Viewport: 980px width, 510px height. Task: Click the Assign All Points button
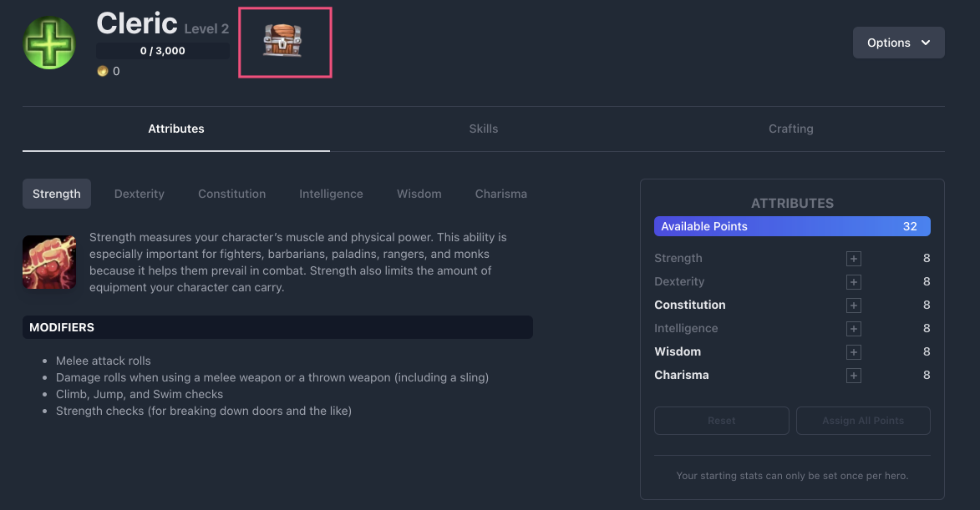point(863,421)
